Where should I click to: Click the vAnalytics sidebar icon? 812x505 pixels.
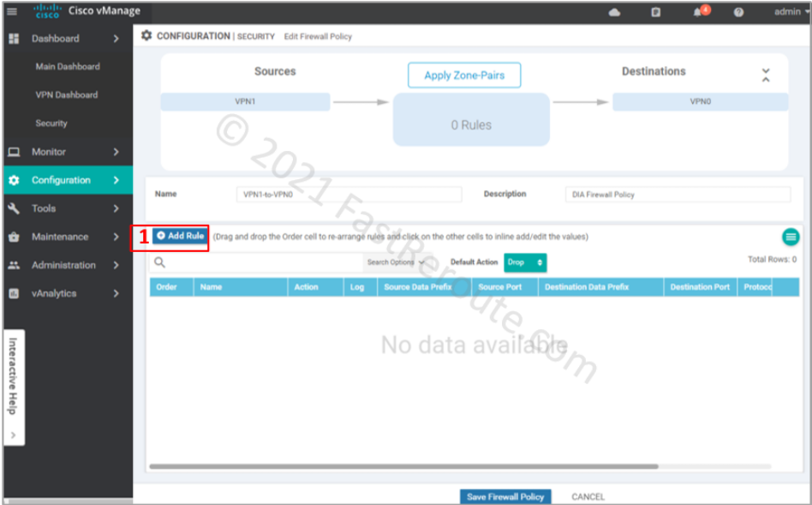click(x=14, y=293)
